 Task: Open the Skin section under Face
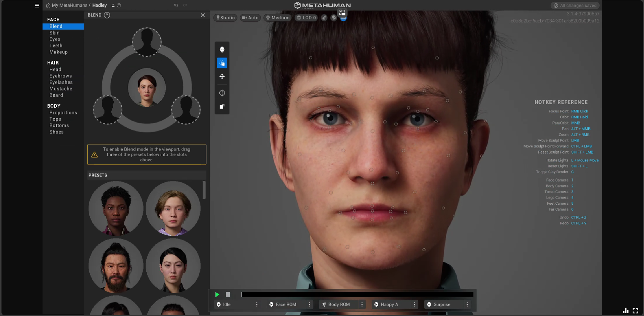[x=55, y=33]
